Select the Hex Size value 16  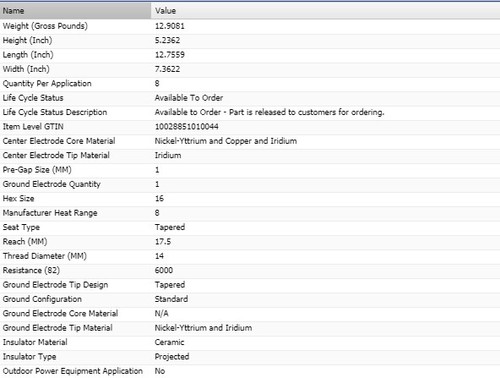pyautogui.click(x=159, y=198)
